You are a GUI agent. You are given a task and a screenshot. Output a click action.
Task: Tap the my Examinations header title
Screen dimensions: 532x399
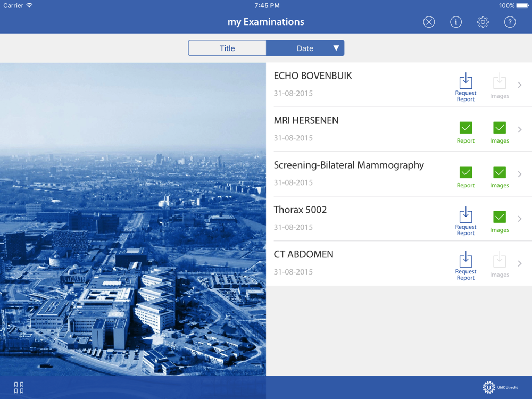tap(266, 22)
